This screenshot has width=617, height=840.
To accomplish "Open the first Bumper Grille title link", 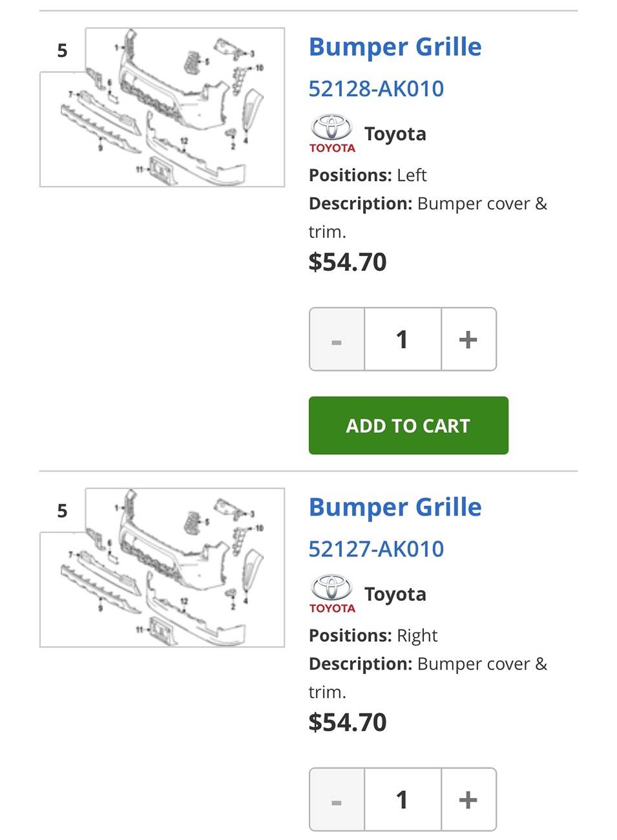I will point(395,47).
